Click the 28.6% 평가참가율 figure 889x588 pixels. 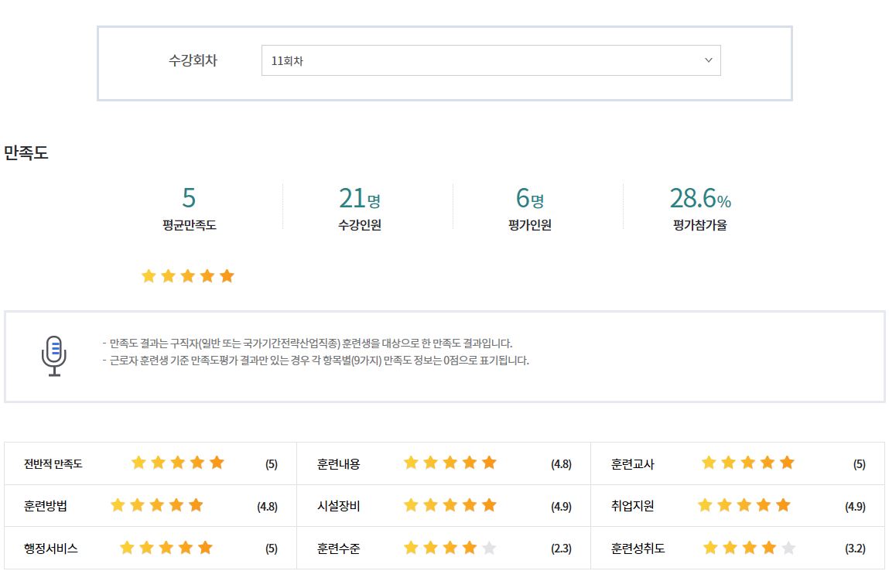(699, 199)
